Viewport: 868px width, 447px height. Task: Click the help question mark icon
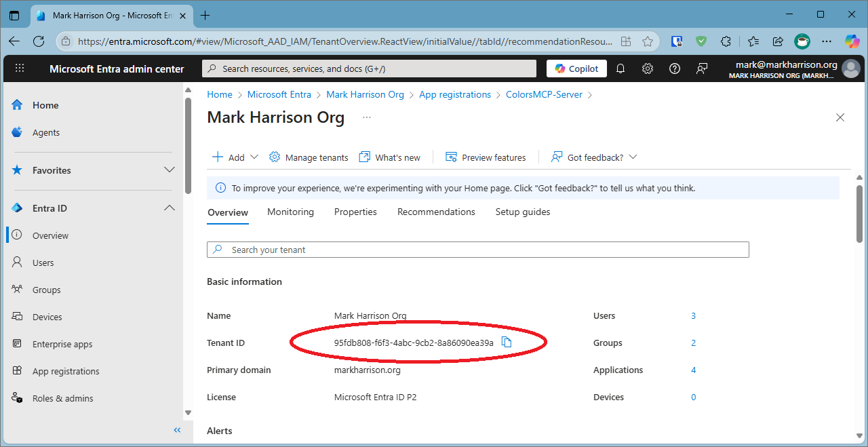675,69
